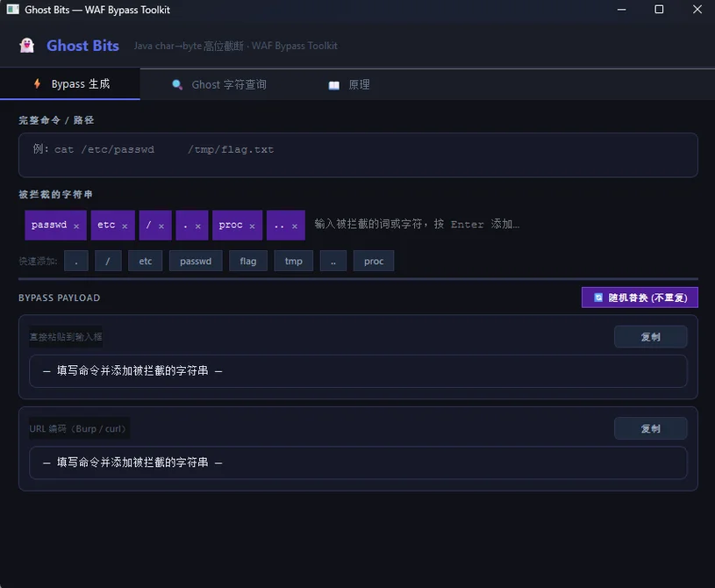This screenshot has height=588, width=715.
Task: Click the URL 编码 (Burp / curl) label
Action: tap(77, 429)
